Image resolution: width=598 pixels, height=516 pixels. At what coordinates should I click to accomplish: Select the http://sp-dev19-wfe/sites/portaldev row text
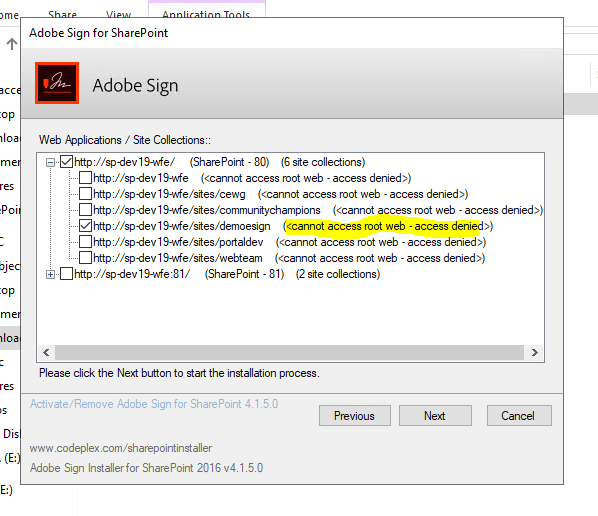[x=178, y=242]
